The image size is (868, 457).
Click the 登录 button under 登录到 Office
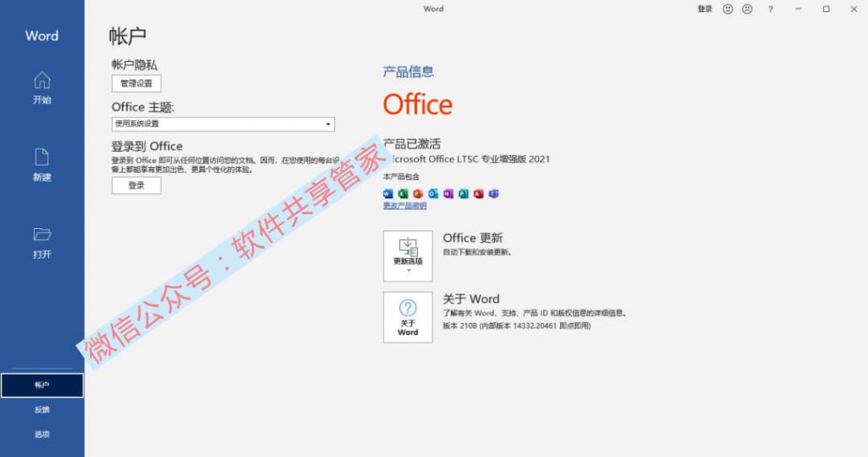136,186
